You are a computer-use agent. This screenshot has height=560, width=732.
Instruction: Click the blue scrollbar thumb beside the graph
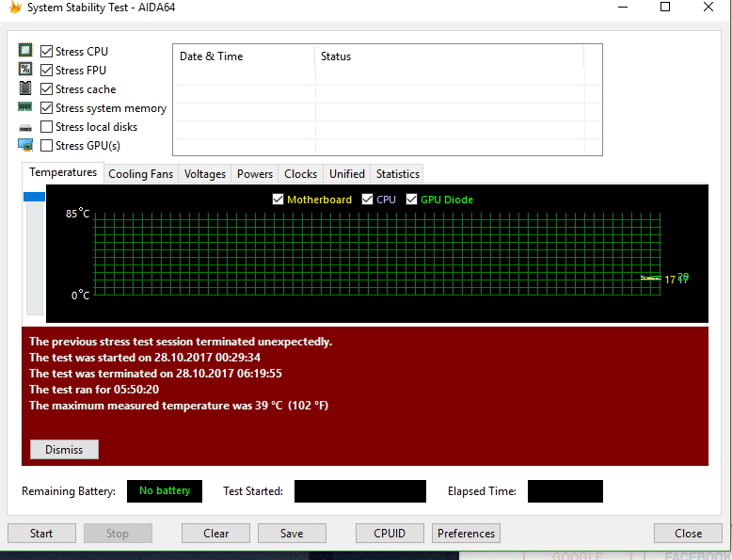click(x=35, y=197)
